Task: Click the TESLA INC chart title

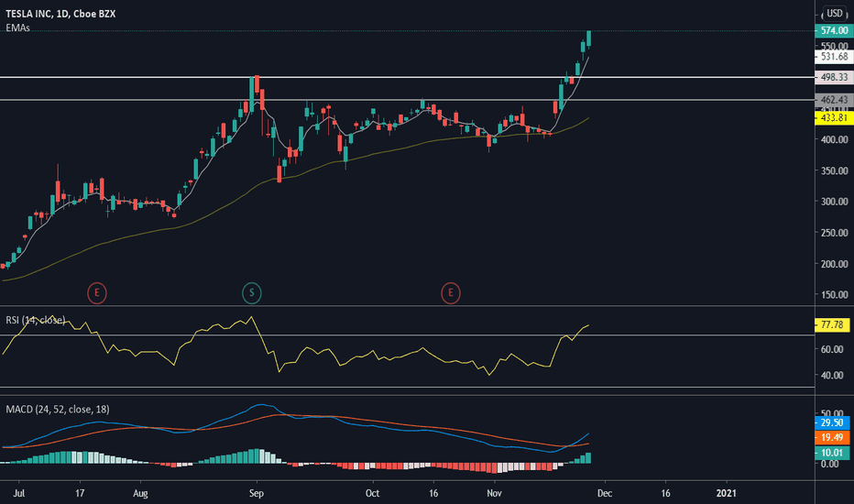Action: click(x=60, y=14)
